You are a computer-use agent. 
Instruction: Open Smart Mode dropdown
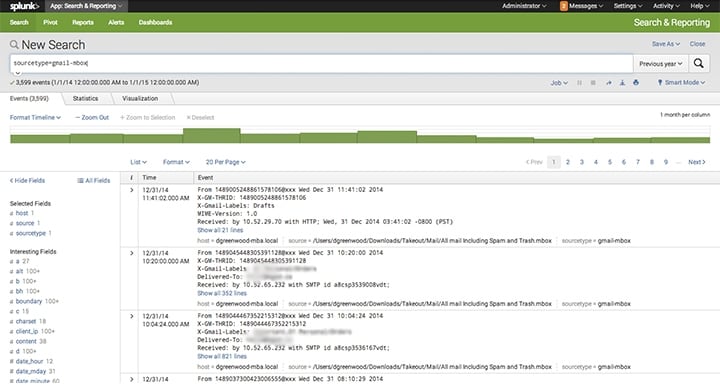681,83
